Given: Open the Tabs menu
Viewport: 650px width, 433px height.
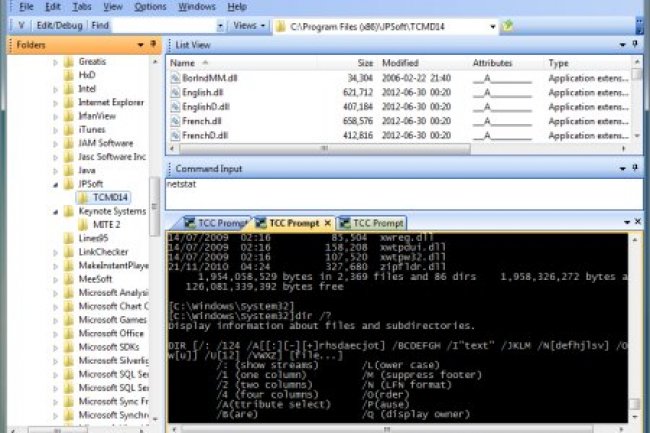Looking at the screenshot, I should coord(82,7).
